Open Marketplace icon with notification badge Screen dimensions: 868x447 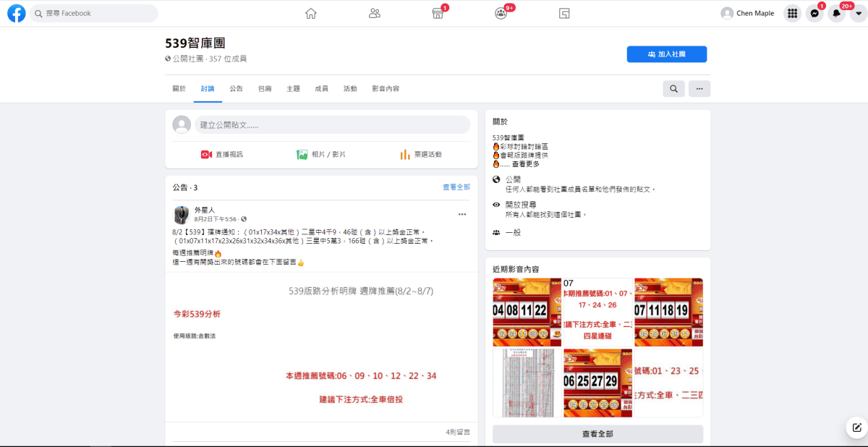[438, 13]
